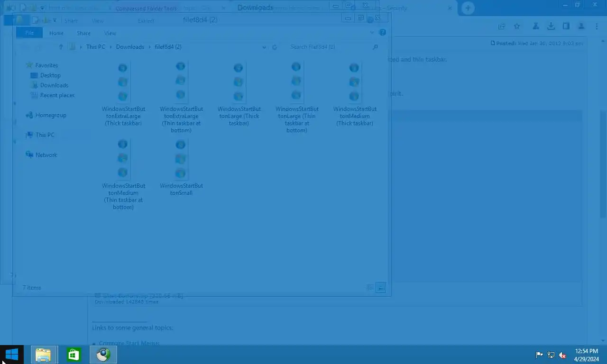Switch to the Home ribbon tab
The height and width of the screenshot is (364, 607).
56,33
